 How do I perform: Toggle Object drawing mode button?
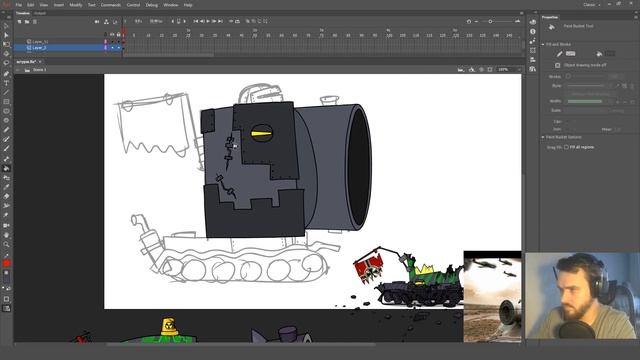[558, 65]
